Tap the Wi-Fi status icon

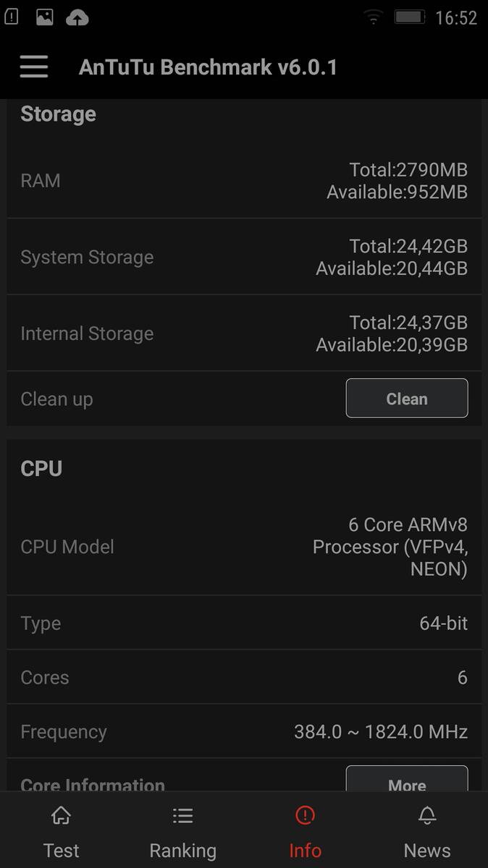(x=373, y=18)
